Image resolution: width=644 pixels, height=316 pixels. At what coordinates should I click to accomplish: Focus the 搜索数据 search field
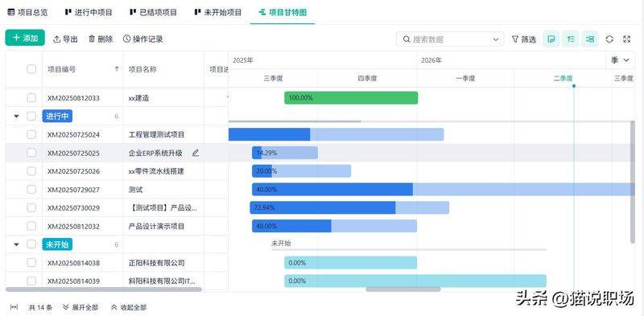pyautogui.click(x=450, y=39)
